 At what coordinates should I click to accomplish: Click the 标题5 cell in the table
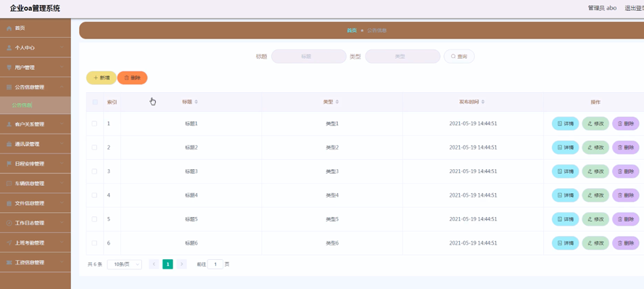191,219
